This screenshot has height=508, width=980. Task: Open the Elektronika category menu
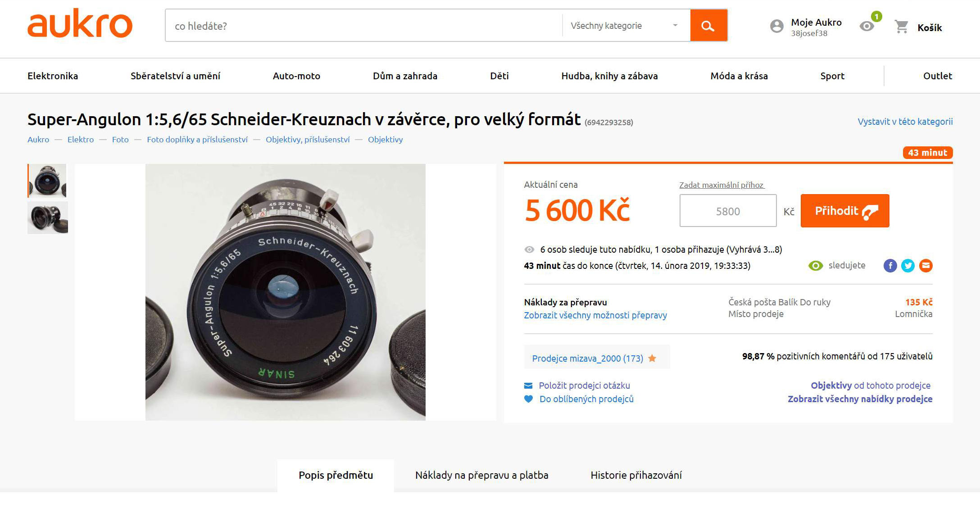click(53, 76)
